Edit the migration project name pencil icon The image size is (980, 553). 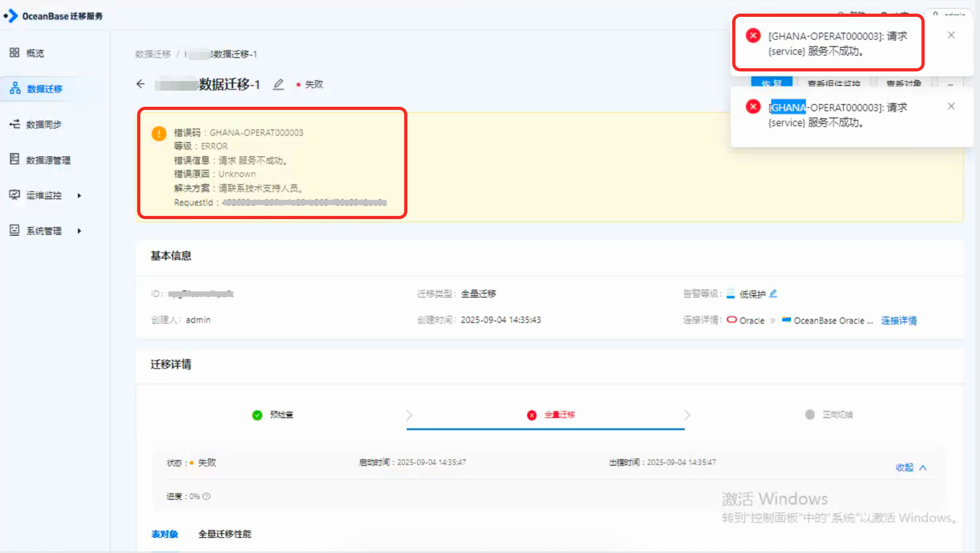(x=278, y=84)
